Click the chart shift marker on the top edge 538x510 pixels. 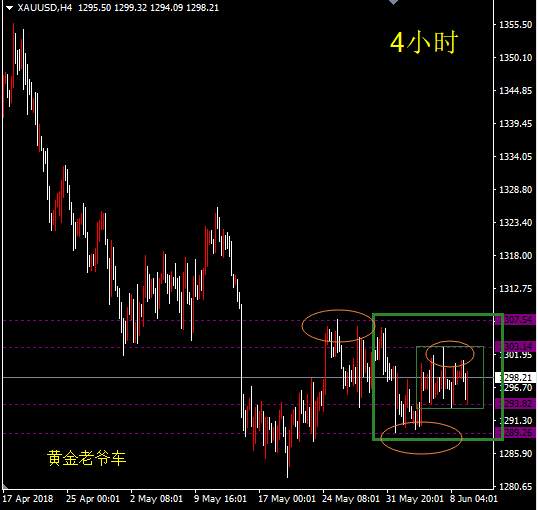(x=393, y=2)
